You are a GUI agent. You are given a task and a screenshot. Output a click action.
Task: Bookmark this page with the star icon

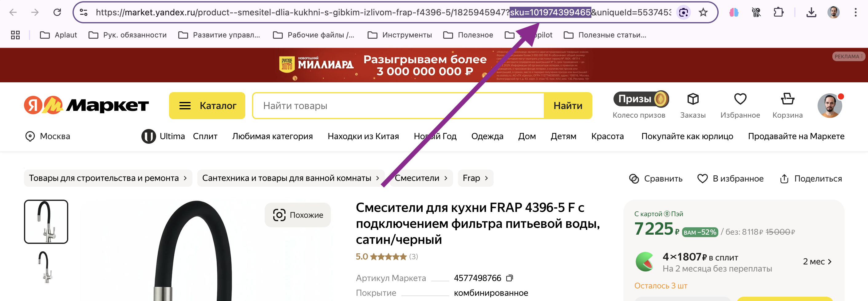pyautogui.click(x=703, y=13)
